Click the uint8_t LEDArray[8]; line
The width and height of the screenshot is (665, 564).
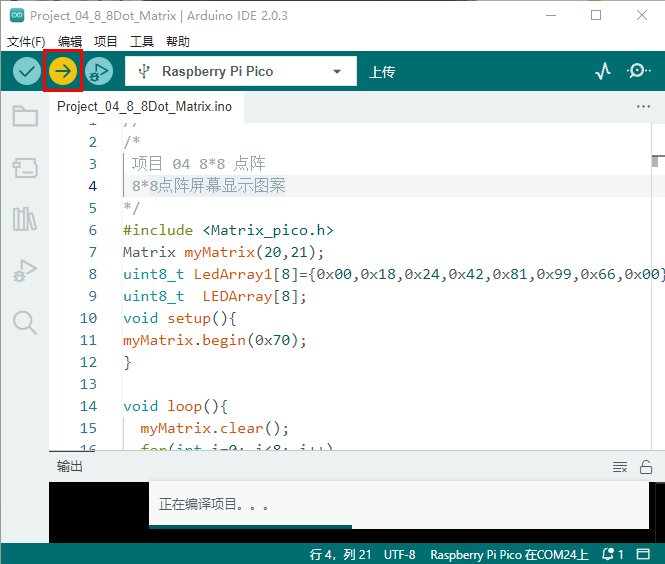[215, 296]
